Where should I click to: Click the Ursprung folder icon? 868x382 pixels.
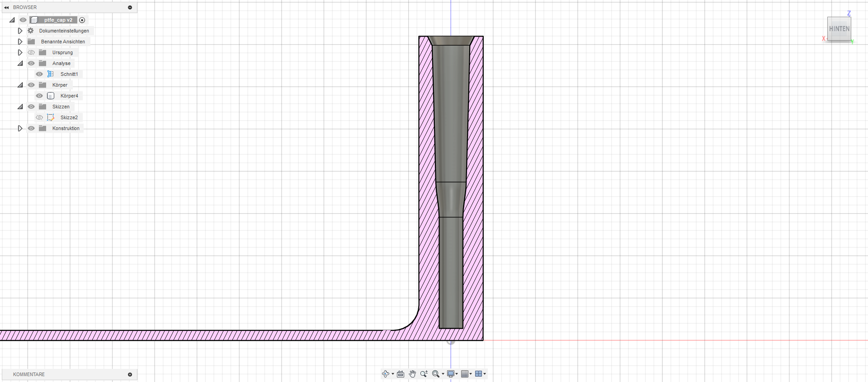pos(42,52)
